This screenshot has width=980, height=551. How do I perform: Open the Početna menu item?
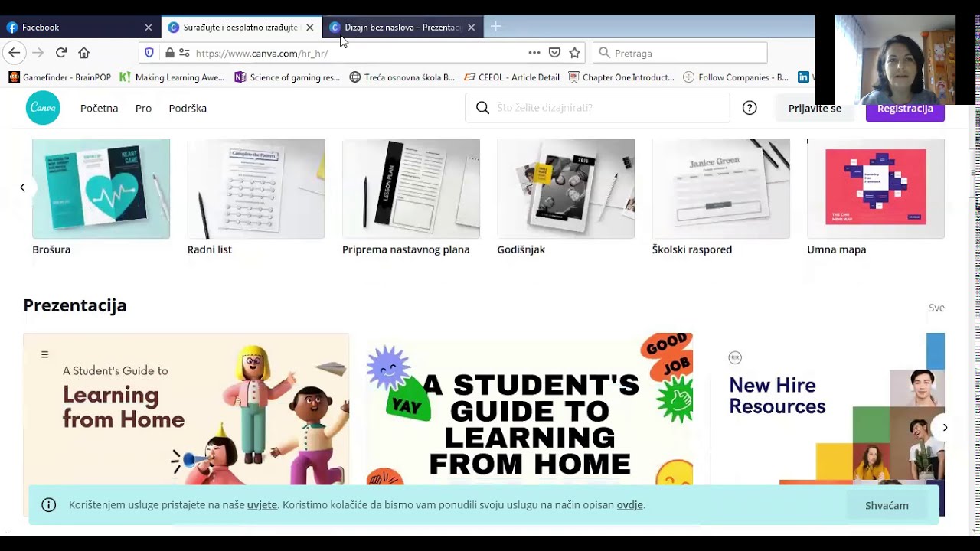pyautogui.click(x=99, y=108)
